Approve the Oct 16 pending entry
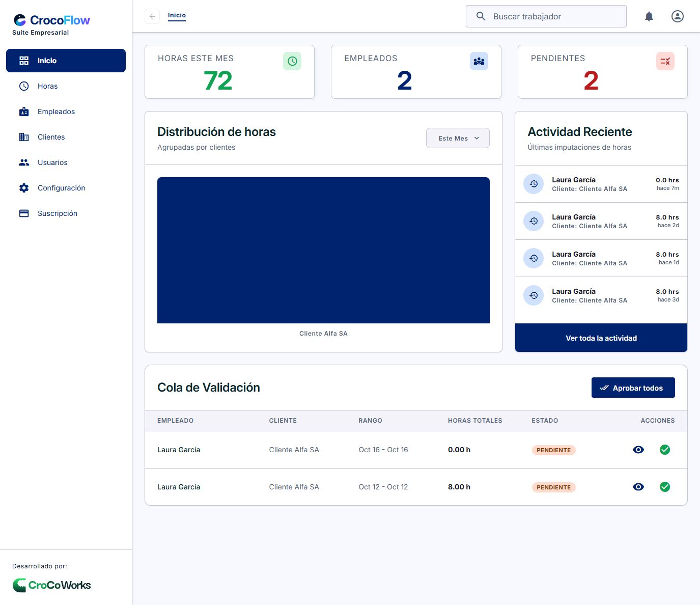This screenshot has height=605, width=700. tap(665, 450)
